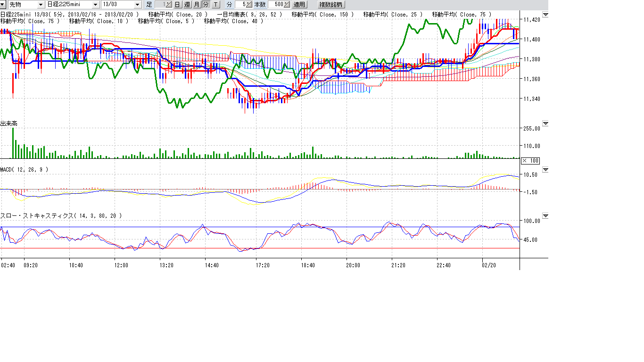This screenshot has height=362, width=644.
Task: Open the 先物 product type dropdown
Action: pos(41,5)
